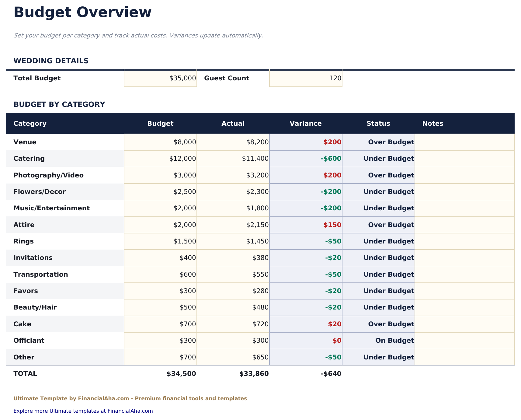
Task: Open the FinancialAha templates link
Action: coord(83,411)
